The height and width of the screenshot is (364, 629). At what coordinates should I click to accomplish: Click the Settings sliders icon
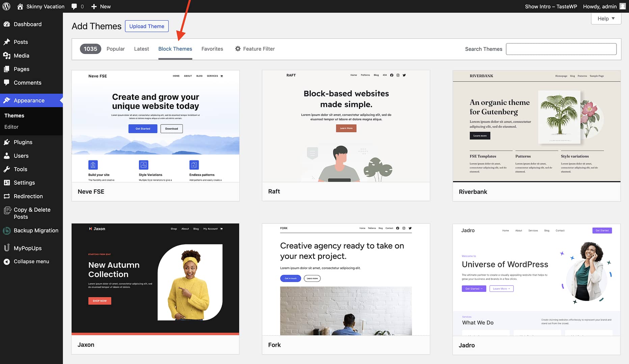7,183
